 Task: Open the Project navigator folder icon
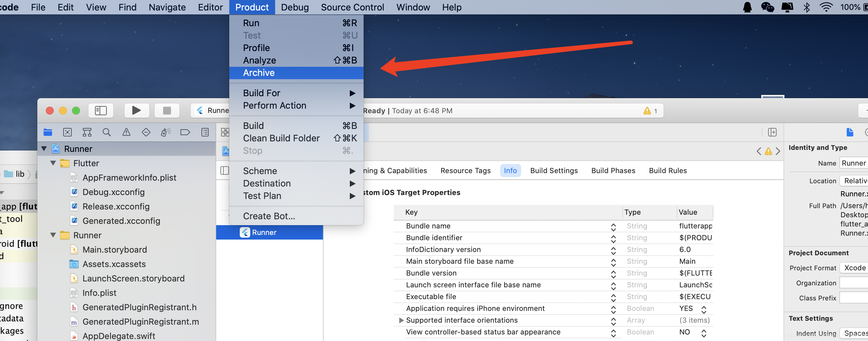[x=48, y=132]
